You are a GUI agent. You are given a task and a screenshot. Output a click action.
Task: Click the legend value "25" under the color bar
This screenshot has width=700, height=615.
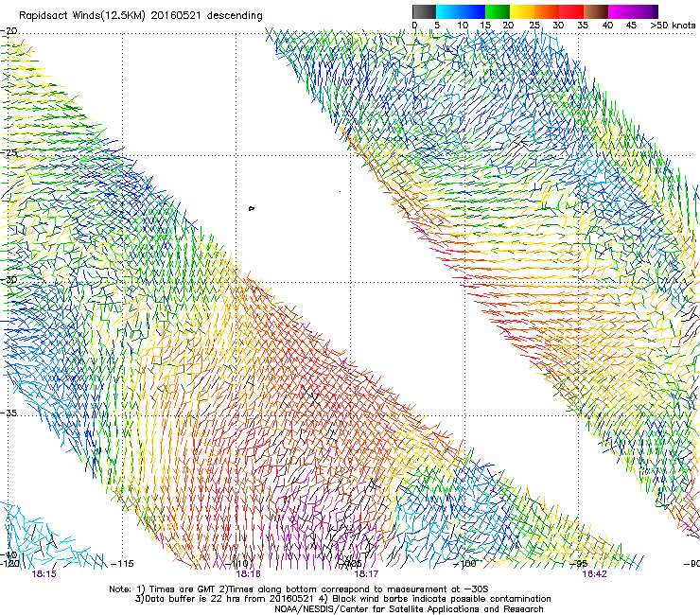pyautogui.click(x=534, y=25)
